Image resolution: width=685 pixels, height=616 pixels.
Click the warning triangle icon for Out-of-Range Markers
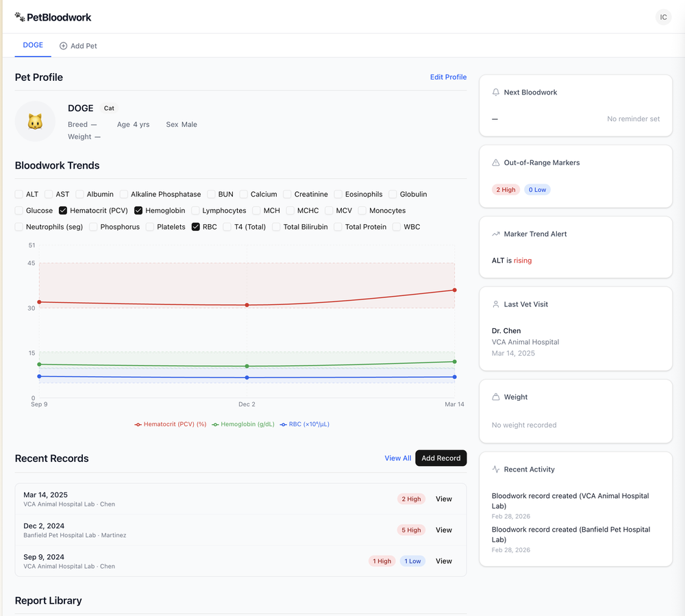[495, 162]
